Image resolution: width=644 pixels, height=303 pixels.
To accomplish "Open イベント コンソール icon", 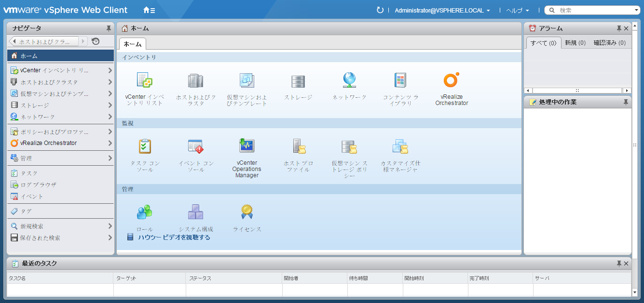I will [195, 146].
